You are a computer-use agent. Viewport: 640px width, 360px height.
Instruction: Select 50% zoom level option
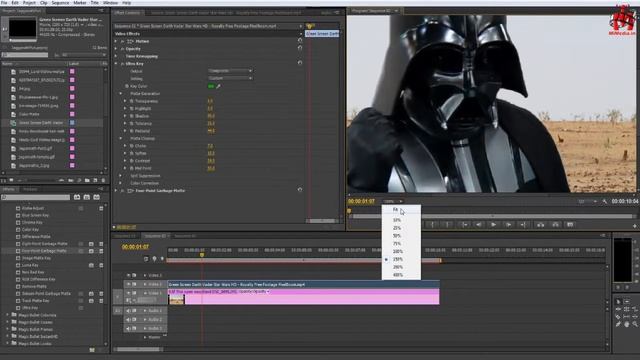point(401,236)
